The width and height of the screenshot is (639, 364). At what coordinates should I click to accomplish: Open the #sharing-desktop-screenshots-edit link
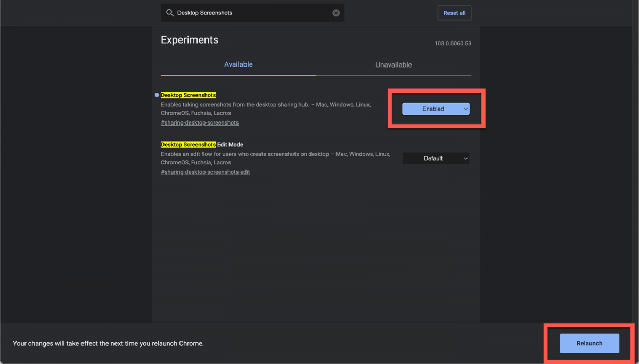point(206,172)
